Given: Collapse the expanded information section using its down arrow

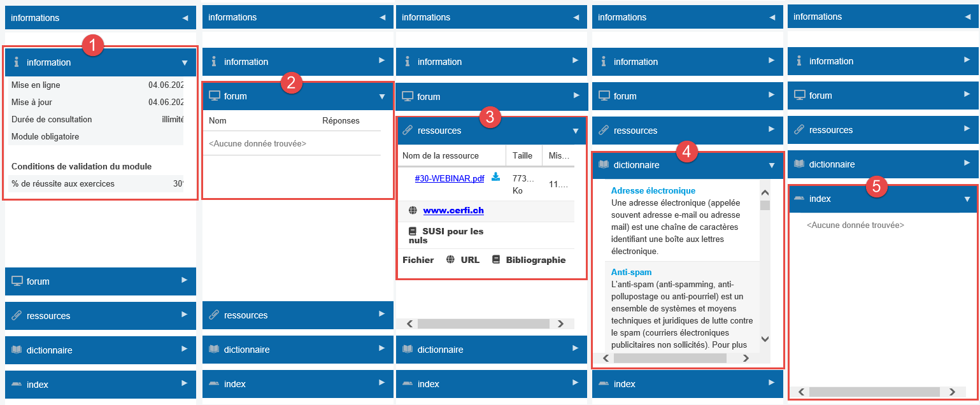Looking at the screenshot, I should [x=185, y=62].
